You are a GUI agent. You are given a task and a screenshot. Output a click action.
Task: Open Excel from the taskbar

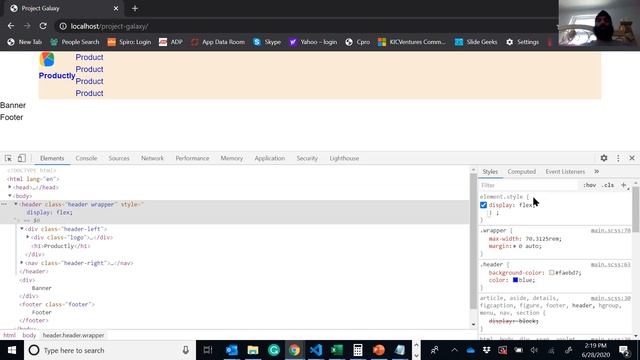(337, 350)
